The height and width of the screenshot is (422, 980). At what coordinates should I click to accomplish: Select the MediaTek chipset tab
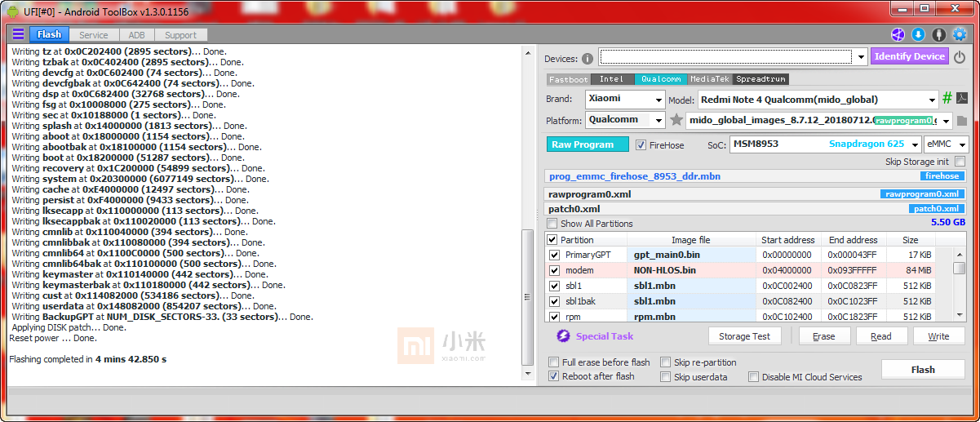coord(710,79)
